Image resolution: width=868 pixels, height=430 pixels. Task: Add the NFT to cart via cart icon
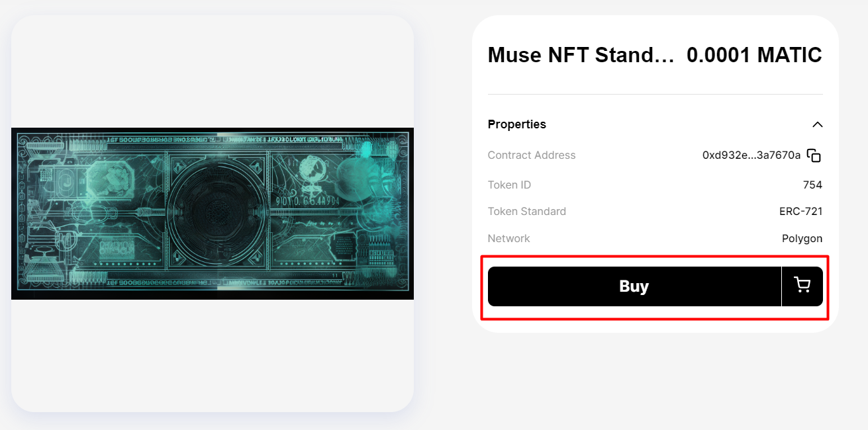(802, 286)
